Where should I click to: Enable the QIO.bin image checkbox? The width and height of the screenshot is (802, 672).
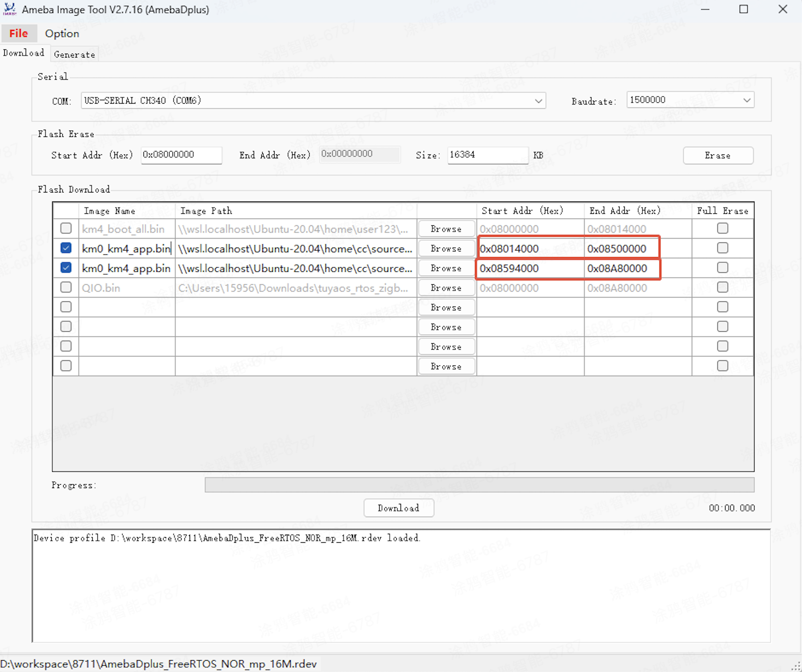(x=66, y=288)
